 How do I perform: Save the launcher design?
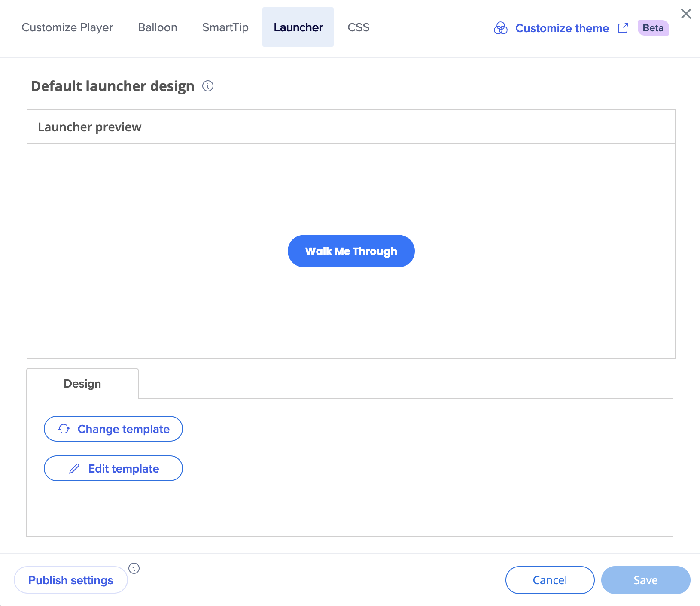[x=645, y=580]
